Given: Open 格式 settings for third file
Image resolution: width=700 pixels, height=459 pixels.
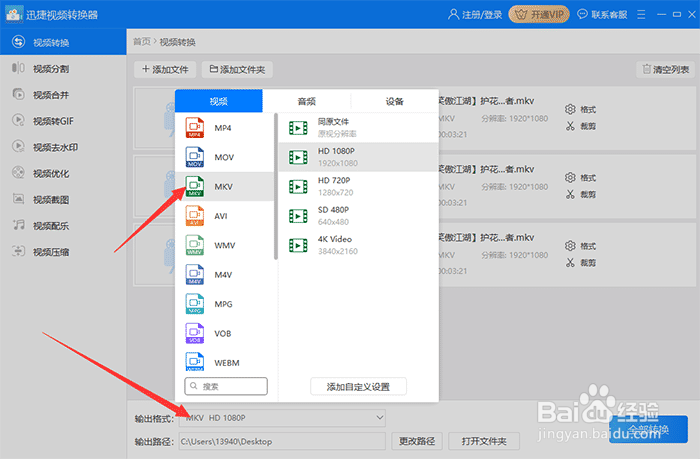Looking at the screenshot, I should point(580,246).
